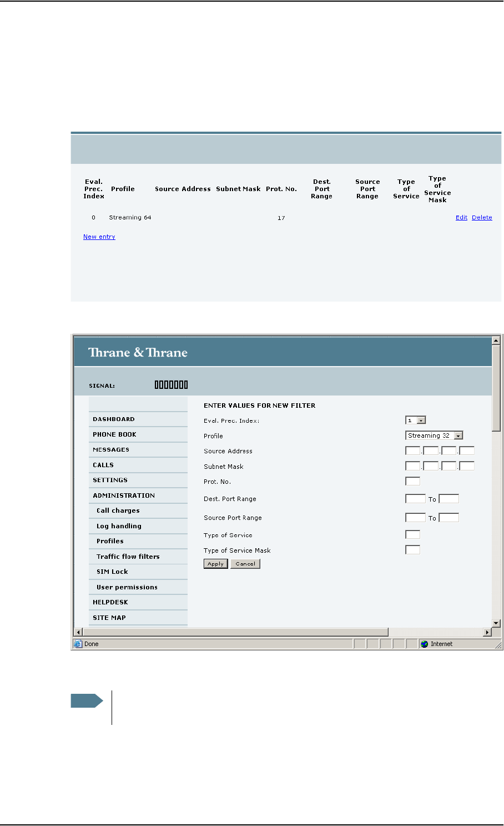Click the horizontal scrollbar right arrow

488,632
